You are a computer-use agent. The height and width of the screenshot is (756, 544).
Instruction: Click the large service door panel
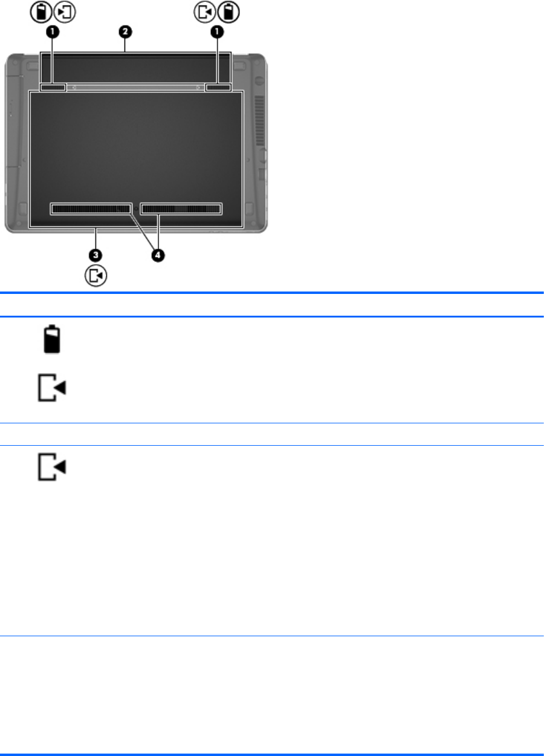coord(137,160)
